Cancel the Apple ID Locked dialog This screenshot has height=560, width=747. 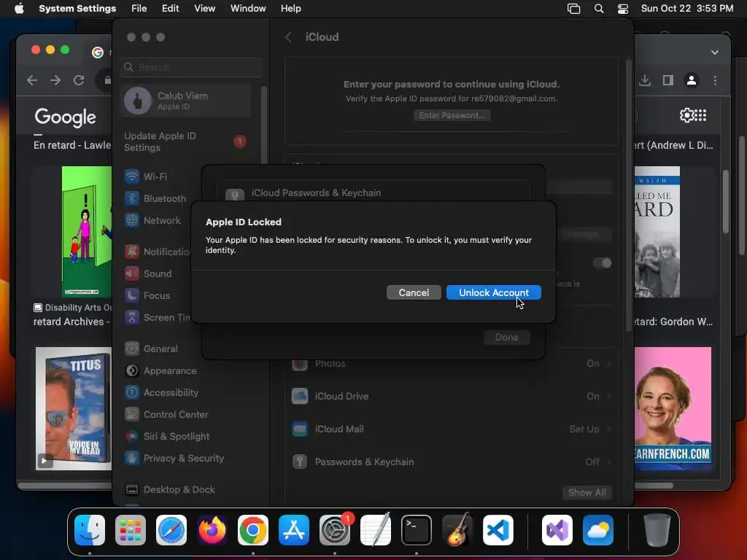(x=414, y=292)
